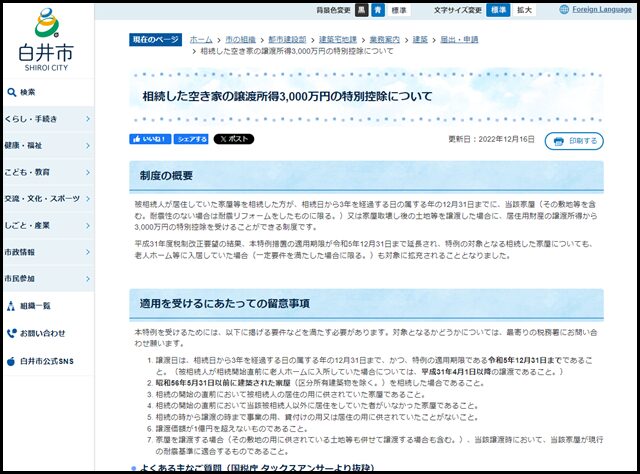Click list item 6 about 譲渡価額が1億円

232,429
